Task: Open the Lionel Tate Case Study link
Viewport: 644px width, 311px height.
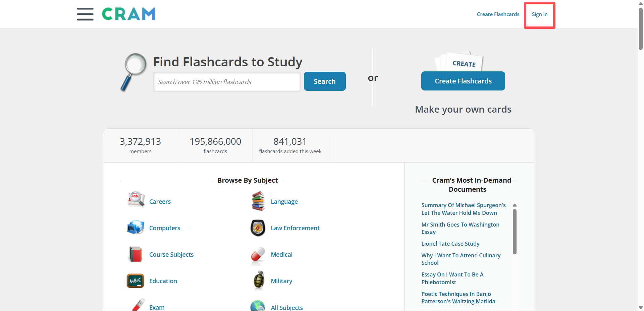Action: (x=450, y=244)
